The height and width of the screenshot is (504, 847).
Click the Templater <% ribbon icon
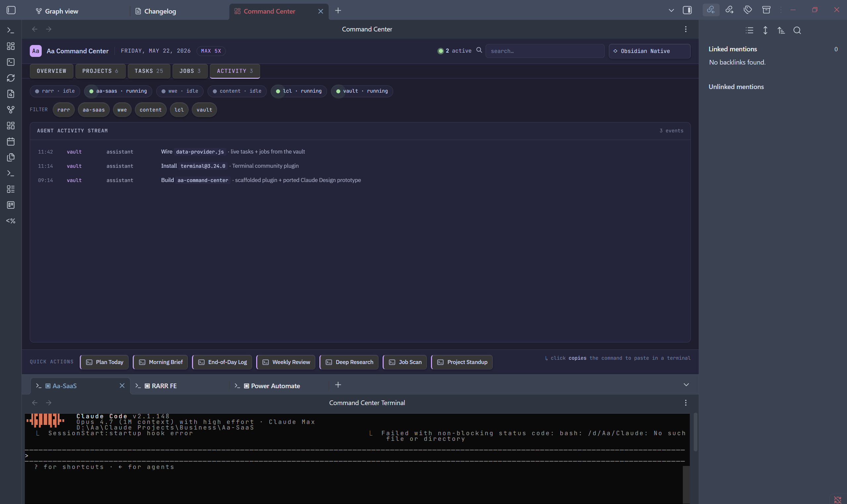click(x=11, y=221)
